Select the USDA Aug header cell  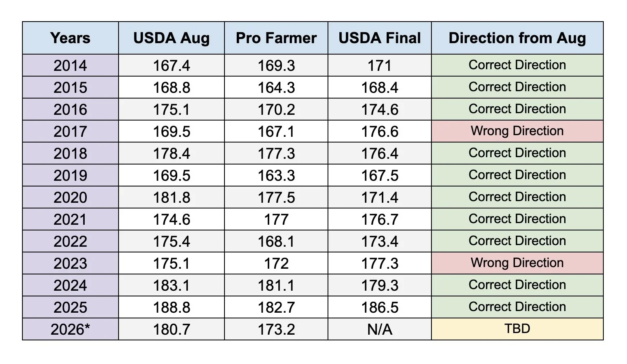point(172,38)
